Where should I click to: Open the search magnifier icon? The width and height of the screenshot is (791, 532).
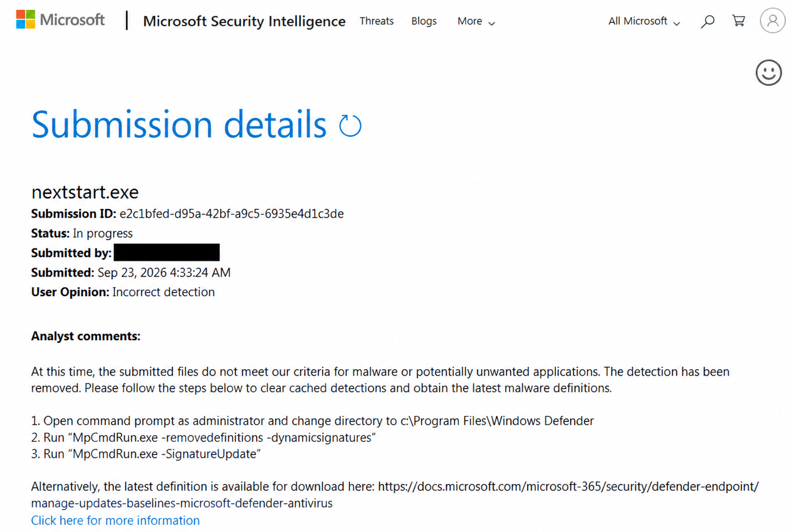click(x=707, y=21)
